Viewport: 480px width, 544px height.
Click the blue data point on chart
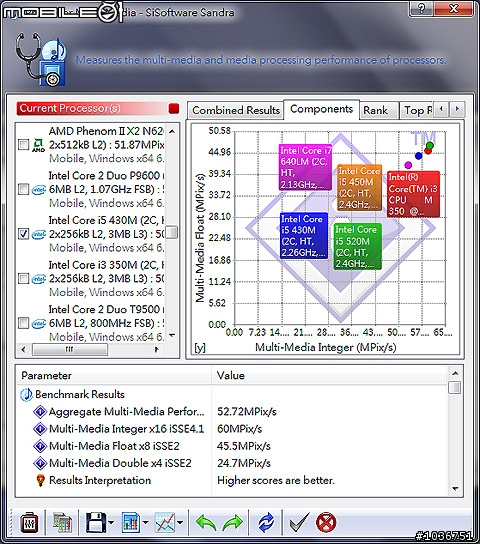pos(419,156)
